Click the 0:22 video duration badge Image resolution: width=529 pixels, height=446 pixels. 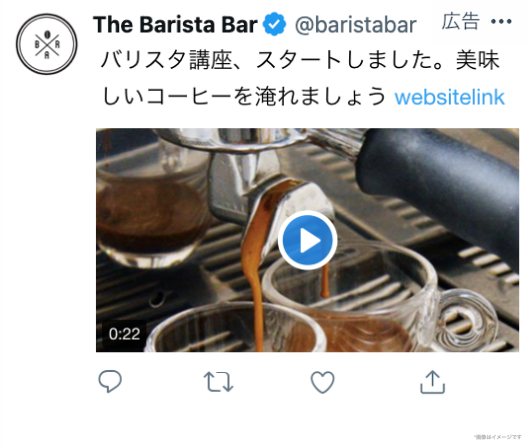click(124, 334)
